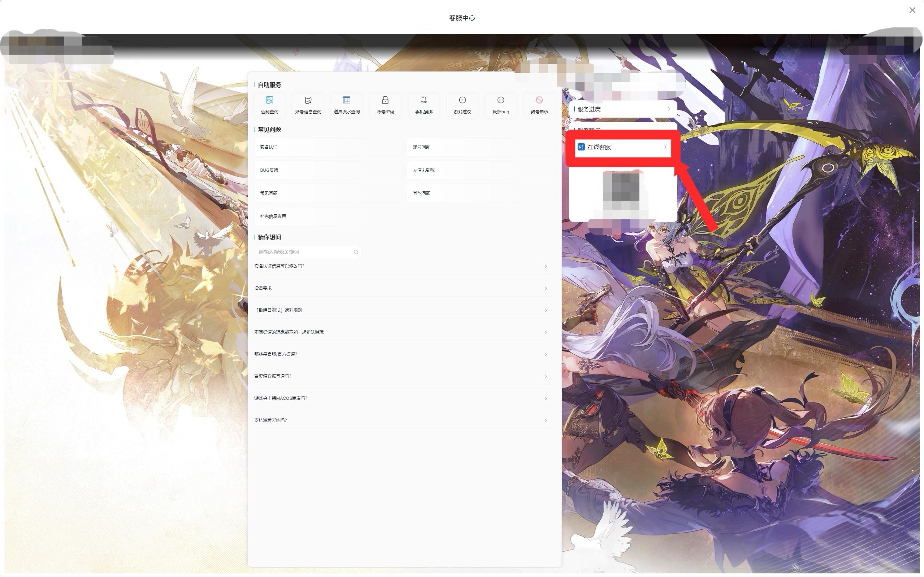Open the 返利查询 rebate query icon
The image size is (924, 577).
269,100
